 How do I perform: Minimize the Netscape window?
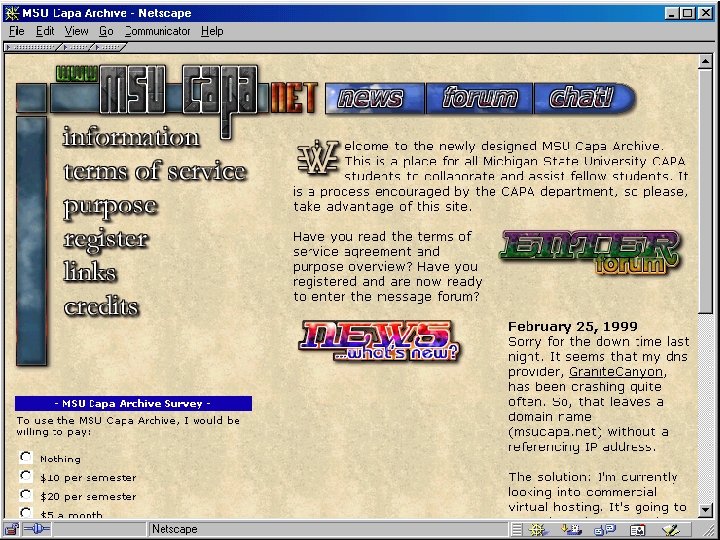click(672, 13)
